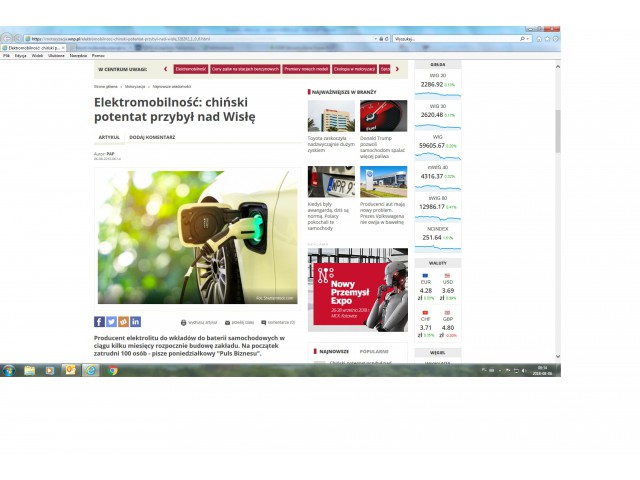
Task: Share article on LinkedIn
Action: 135,322
